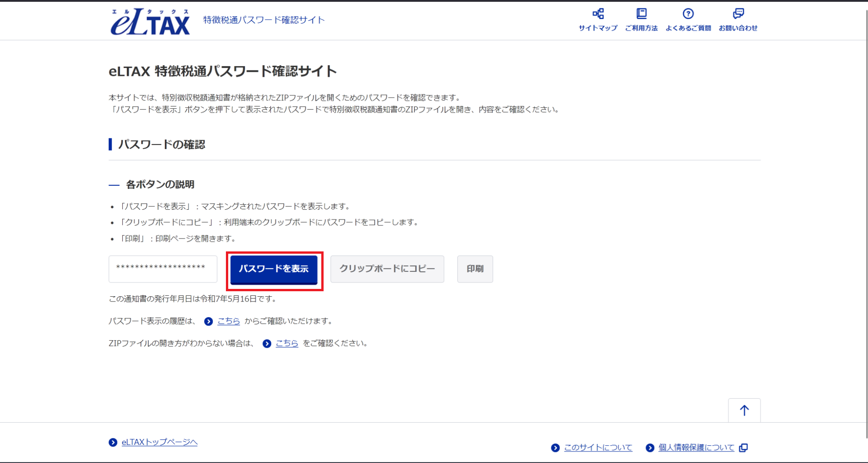Click main heading eLTAX 特徴税通パスワード確認サイト
Viewport: 868px width, 463px height.
point(223,71)
